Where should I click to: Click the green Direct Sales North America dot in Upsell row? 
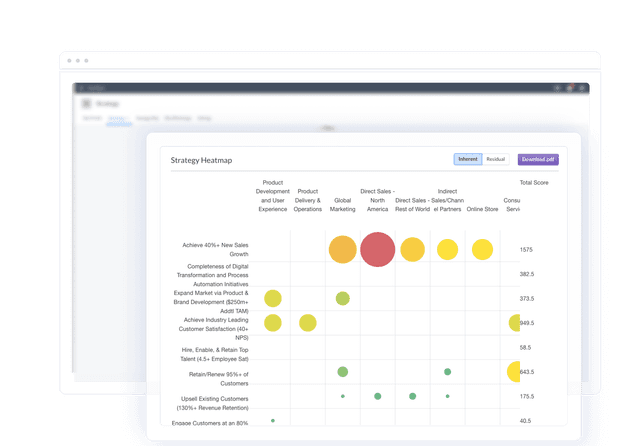click(x=378, y=396)
